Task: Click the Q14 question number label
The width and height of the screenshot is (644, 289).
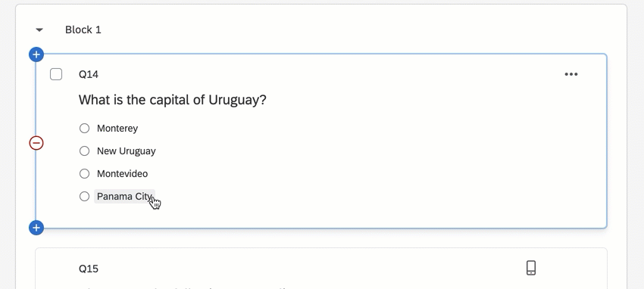Action: (x=89, y=74)
